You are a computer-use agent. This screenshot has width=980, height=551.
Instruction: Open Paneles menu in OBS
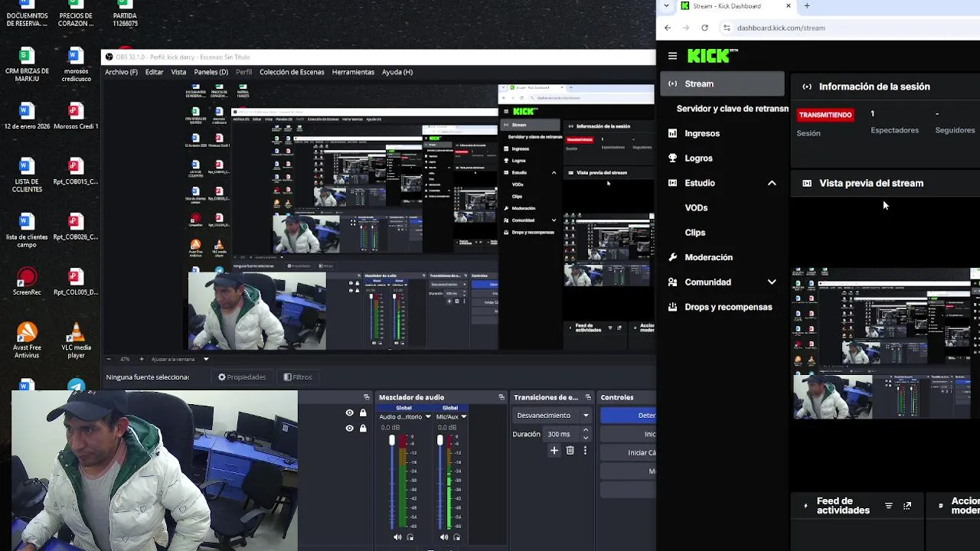tap(211, 72)
